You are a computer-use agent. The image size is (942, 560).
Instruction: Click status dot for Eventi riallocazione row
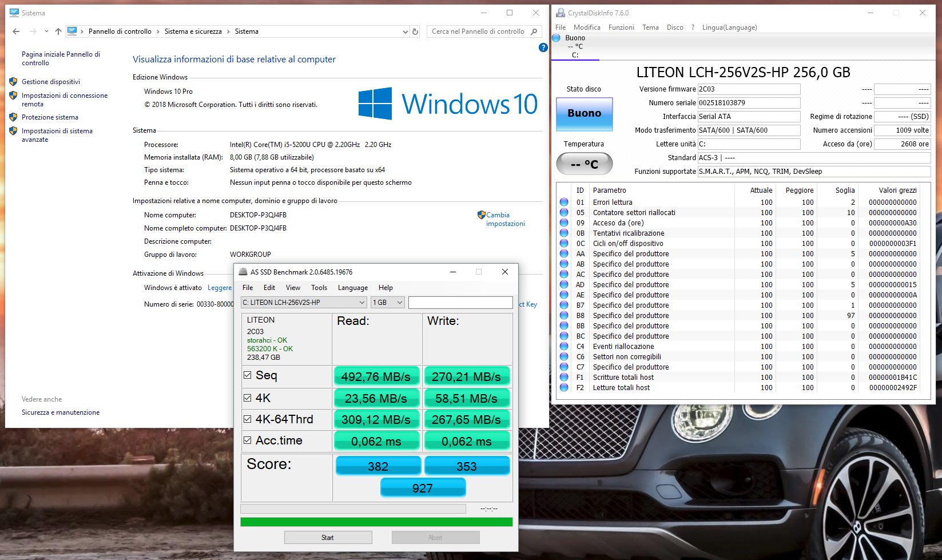(x=564, y=346)
